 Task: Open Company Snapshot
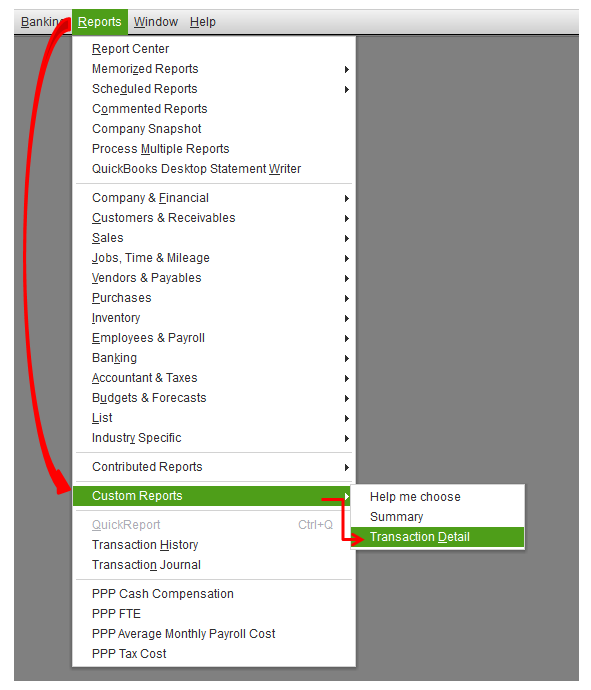[147, 129]
